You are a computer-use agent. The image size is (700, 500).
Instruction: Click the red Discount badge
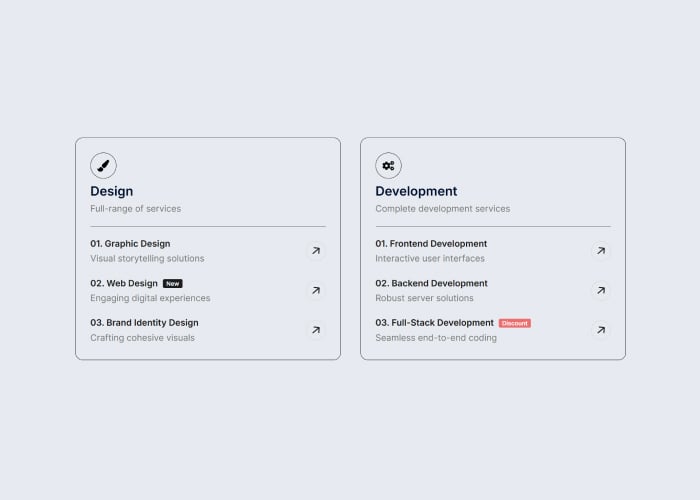click(515, 323)
